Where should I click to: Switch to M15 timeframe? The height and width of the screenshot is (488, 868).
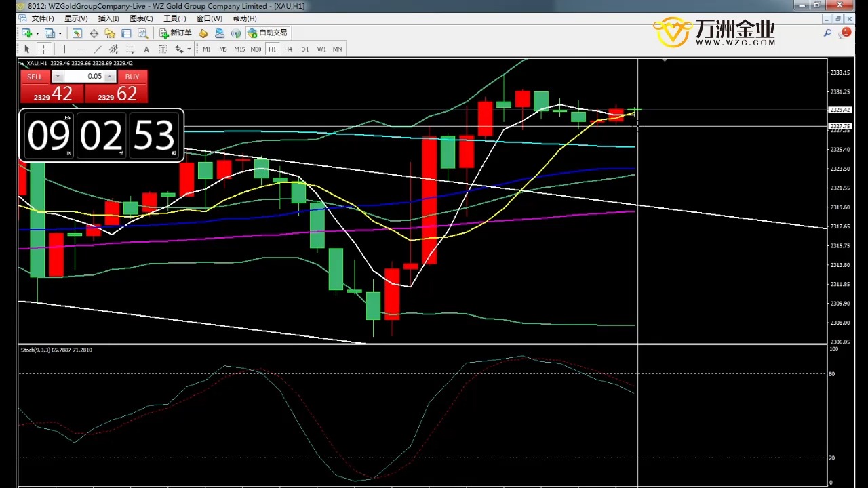[239, 49]
